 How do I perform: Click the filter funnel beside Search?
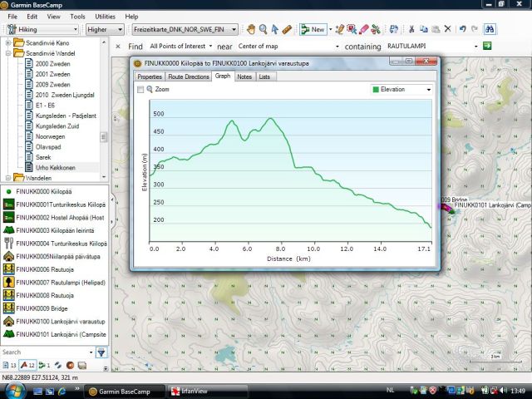(101, 352)
